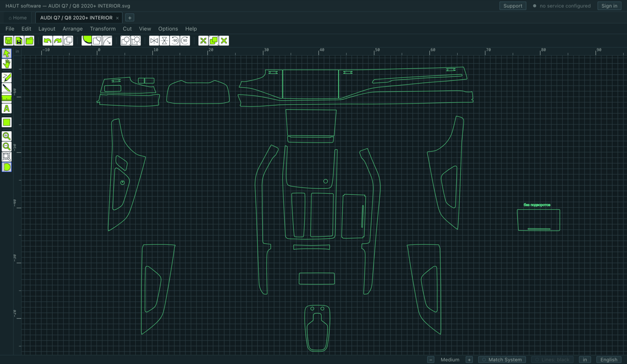Screen dimensions: 627x364
Task: Click the undo arrow icon
Action: click(48, 41)
